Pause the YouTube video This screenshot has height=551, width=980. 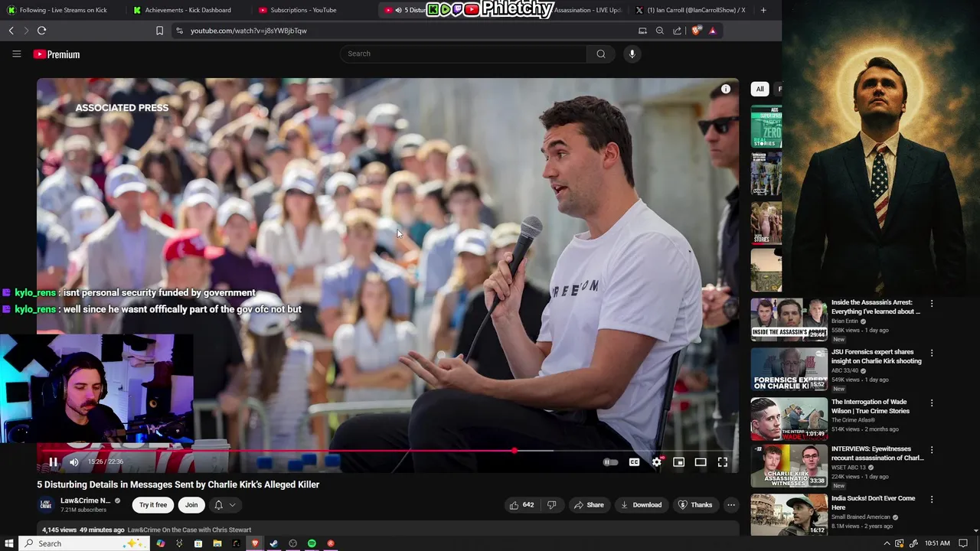[53, 462]
